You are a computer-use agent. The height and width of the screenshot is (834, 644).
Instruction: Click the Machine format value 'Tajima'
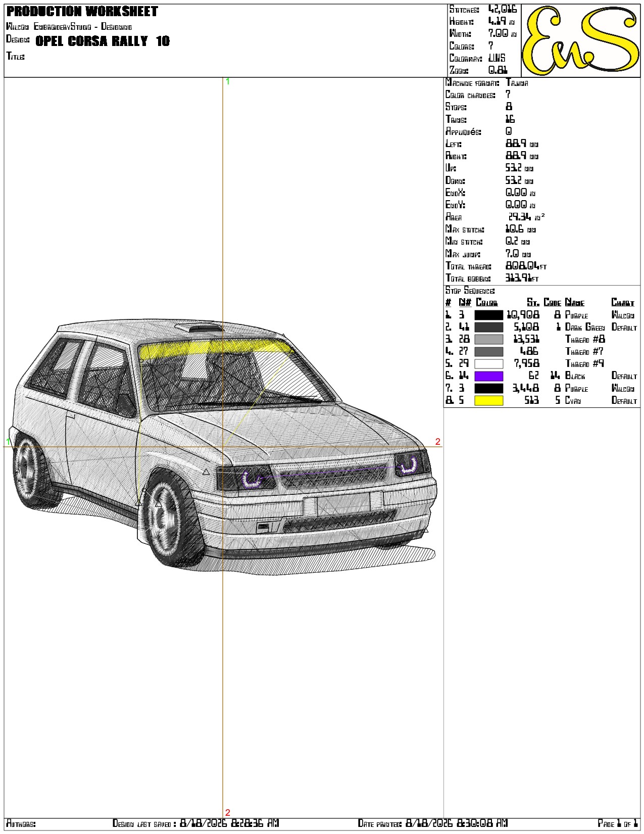517,82
